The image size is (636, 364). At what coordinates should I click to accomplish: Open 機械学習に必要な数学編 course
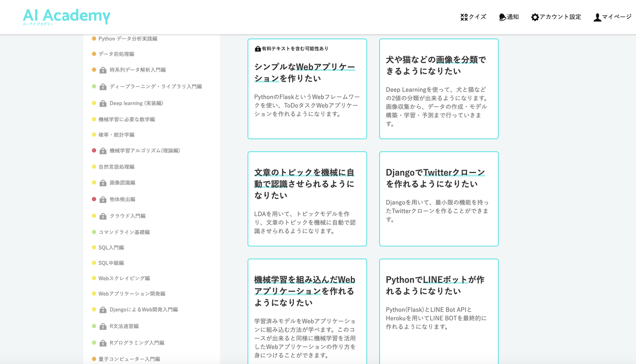(127, 120)
